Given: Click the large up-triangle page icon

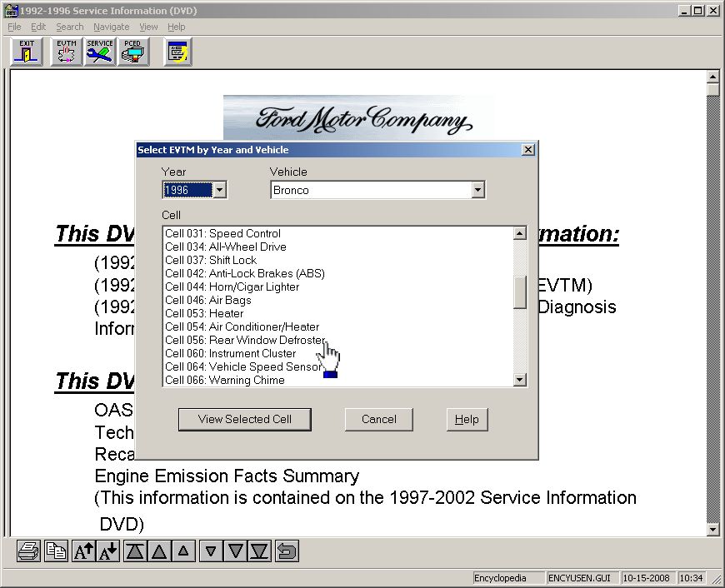Looking at the screenshot, I should click(x=159, y=551).
